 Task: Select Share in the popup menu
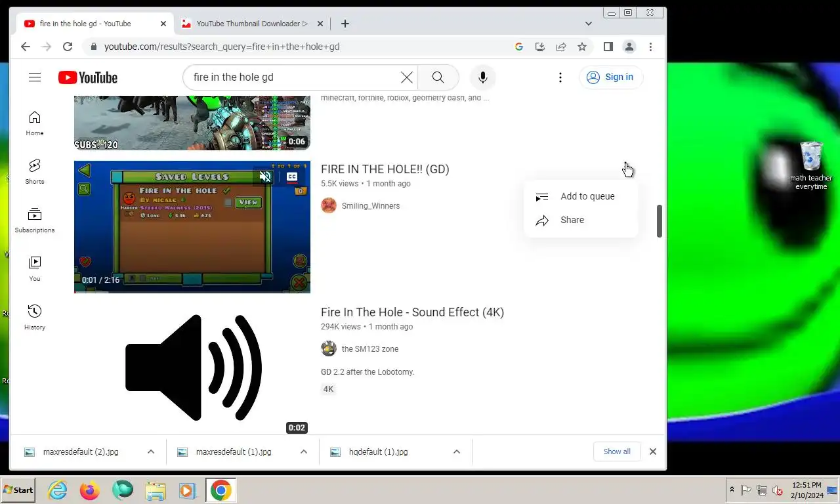pos(581,220)
